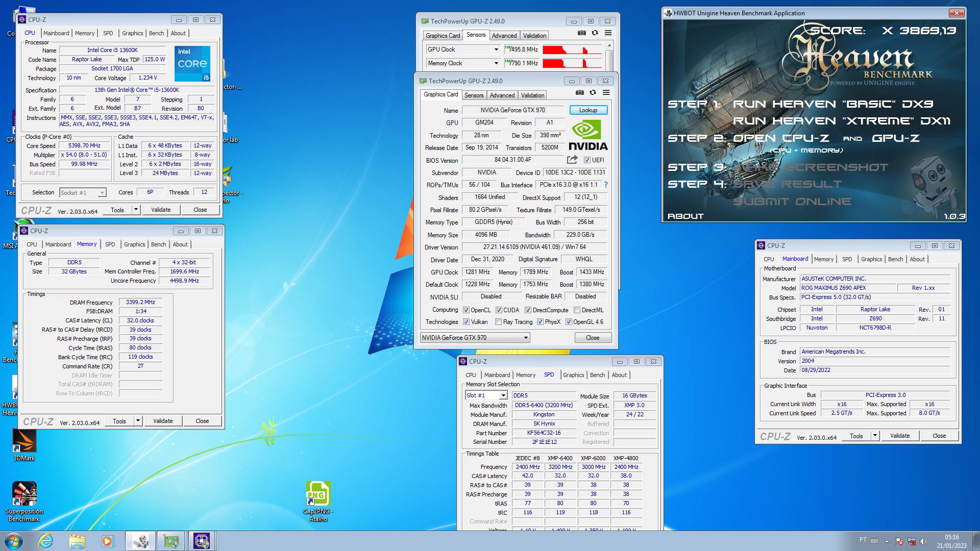Click the GPU Name field NVIDIA GeForce GTX 970
This screenshot has height=551, width=980.
(x=512, y=110)
